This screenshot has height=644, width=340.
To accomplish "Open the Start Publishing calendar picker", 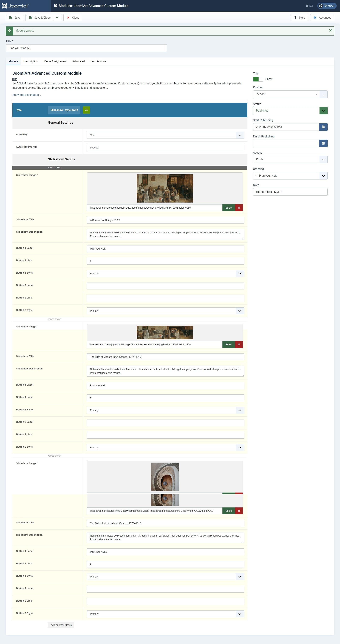I will click(x=323, y=127).
